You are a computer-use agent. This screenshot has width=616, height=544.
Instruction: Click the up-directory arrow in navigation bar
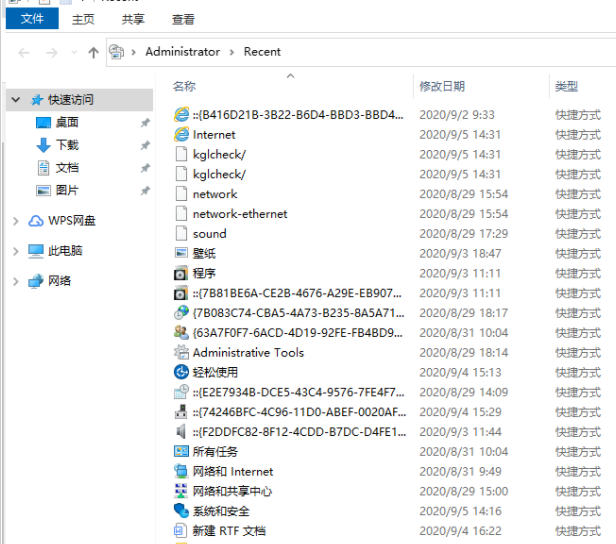[x=93, y=52]
